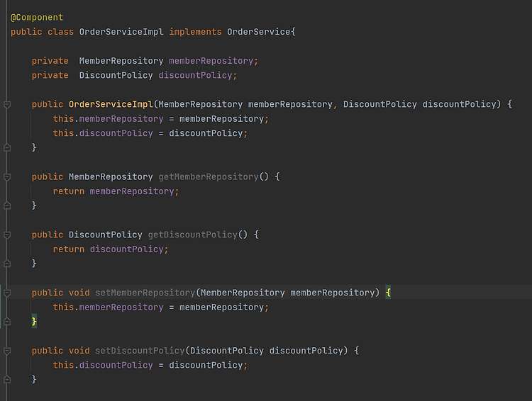
Task: Click fold-end marker at setDiscountPolicy's closing brace
Action: click(x=7, y=380)
